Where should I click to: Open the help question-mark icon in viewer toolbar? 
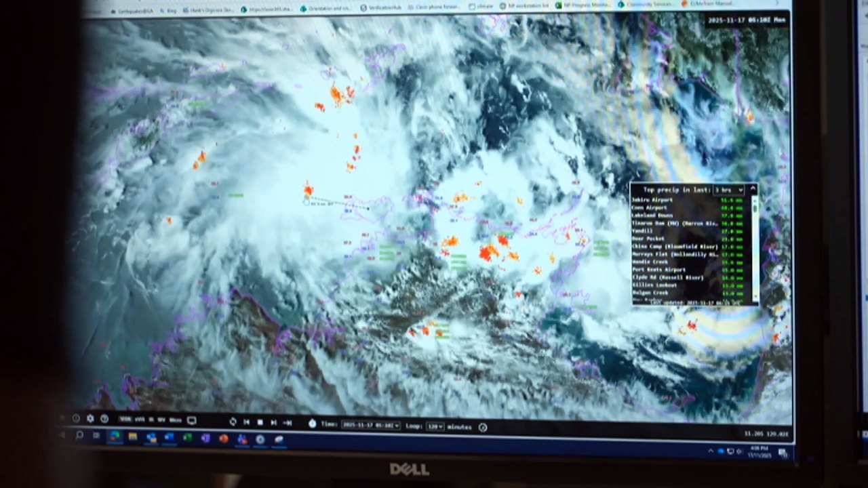104,419
